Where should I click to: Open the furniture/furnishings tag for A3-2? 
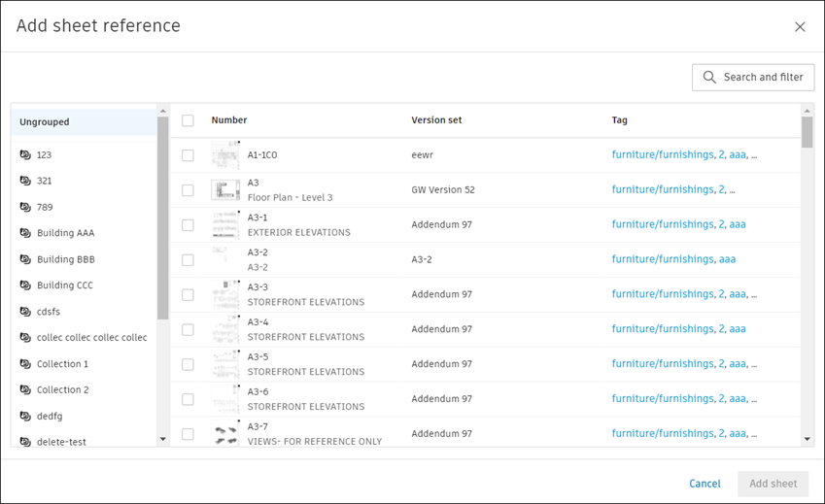coord(662,259)
